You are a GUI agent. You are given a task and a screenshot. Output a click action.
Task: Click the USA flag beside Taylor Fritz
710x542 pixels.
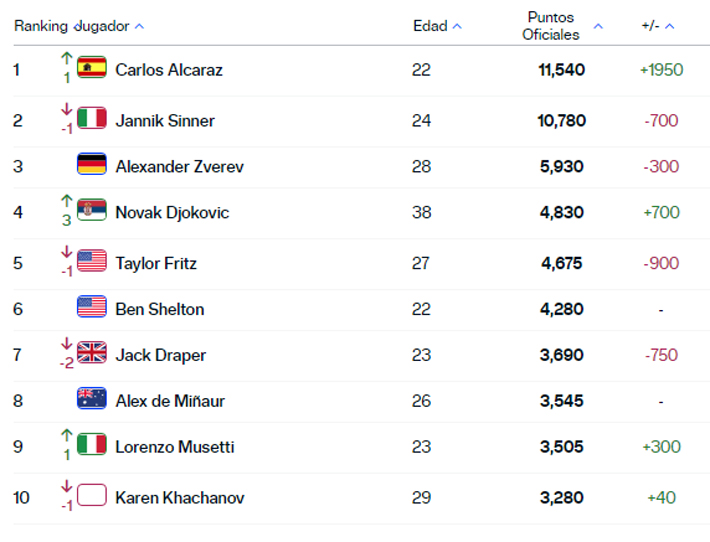click(92, 262)
